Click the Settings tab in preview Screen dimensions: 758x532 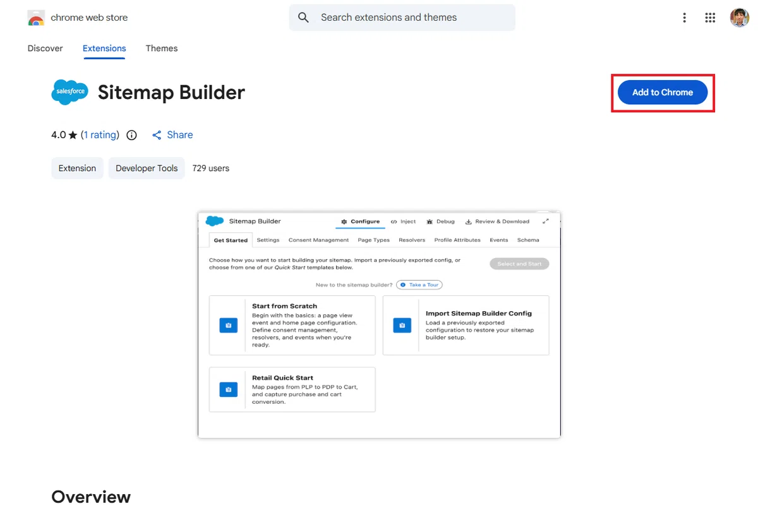[x=268, y=240]
